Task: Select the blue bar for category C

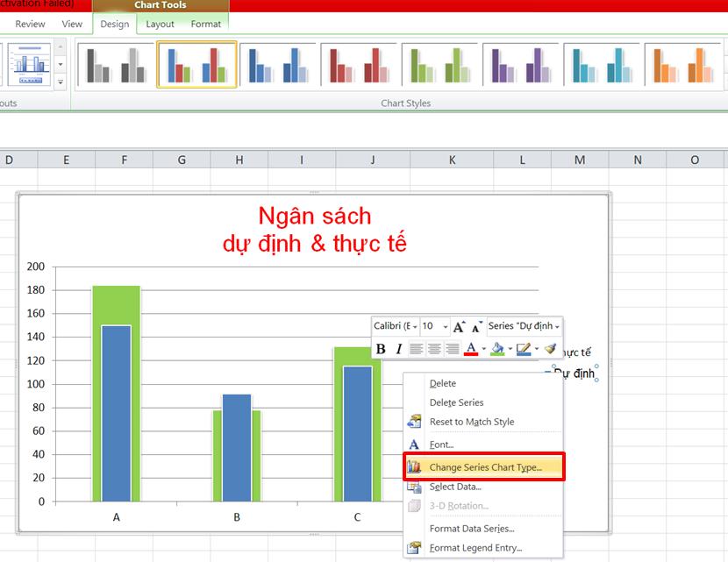Action: 358,434
